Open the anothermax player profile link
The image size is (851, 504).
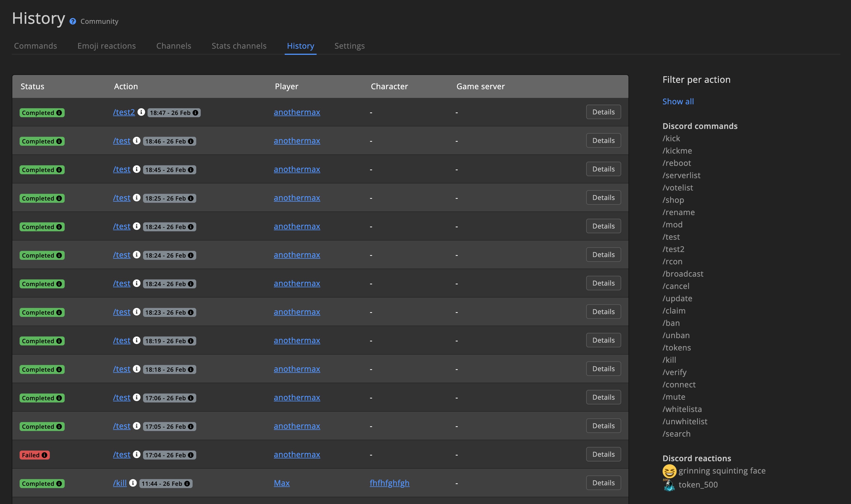297,112
